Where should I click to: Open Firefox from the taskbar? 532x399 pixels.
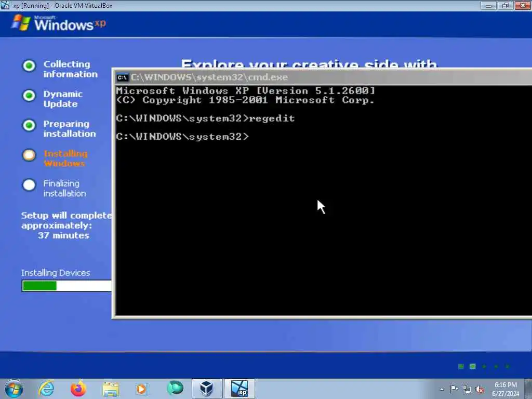click(78, 389)
